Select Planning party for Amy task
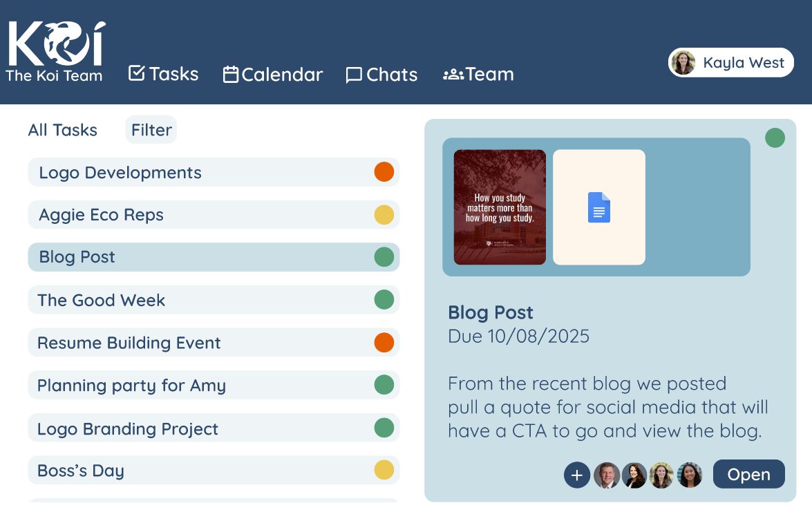The height and width of the screenshot is (521, 812). (131, 386)
